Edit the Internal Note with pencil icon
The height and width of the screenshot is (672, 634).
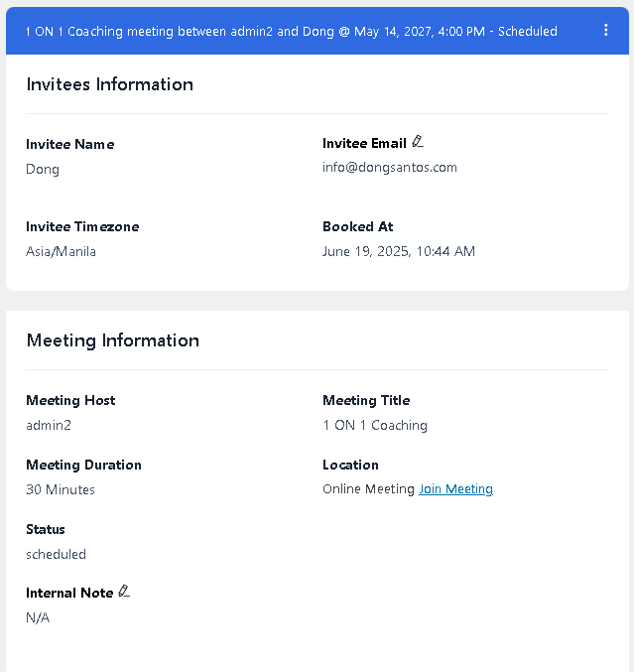[x=124, y=591]
